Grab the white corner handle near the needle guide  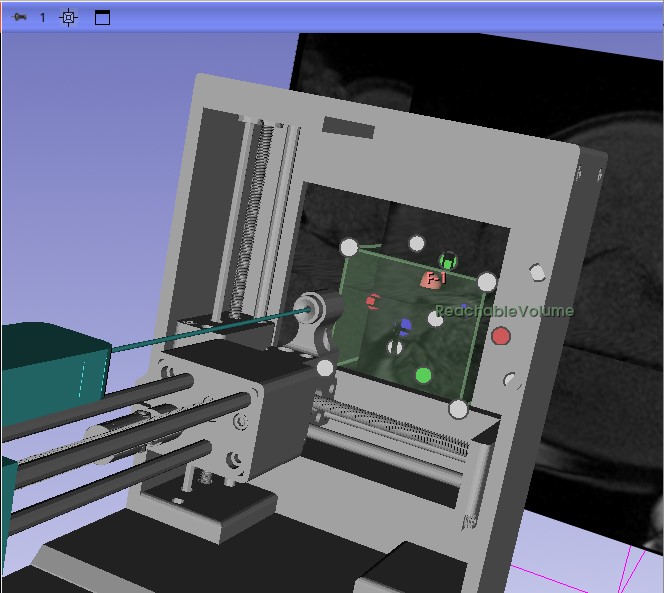click(x=325, y=368)
